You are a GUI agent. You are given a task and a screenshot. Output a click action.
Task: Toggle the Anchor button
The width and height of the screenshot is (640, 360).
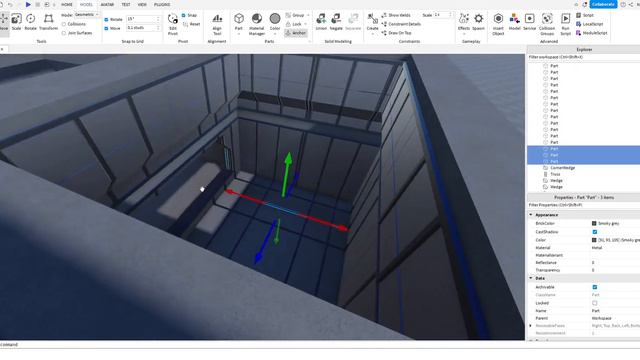point(296,33)
